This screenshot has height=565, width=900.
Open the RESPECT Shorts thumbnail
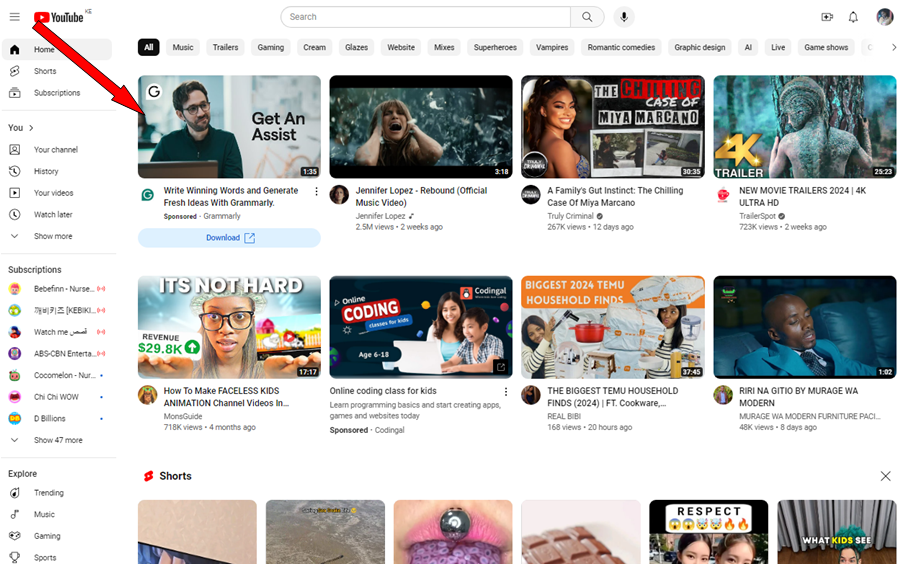708,532
